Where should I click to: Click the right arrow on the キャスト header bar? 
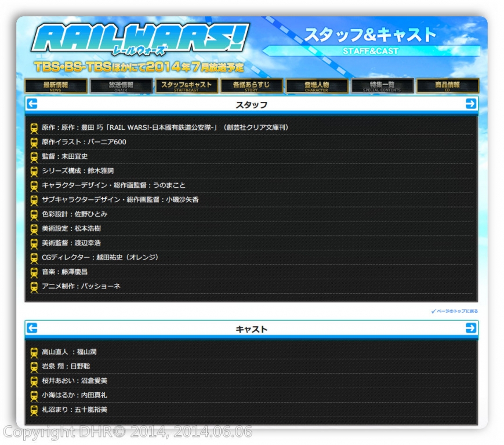pyautogui.click(x=471, y=329)
